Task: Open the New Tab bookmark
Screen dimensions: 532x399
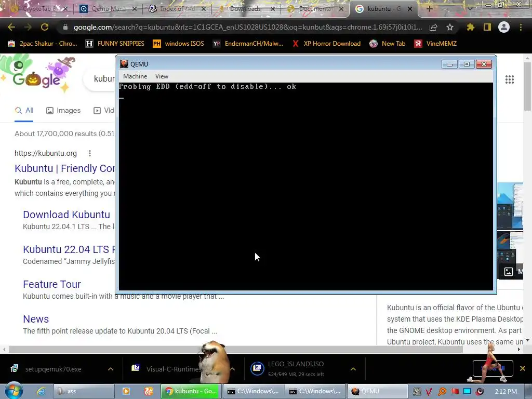Action: click(x=388, y=44)
